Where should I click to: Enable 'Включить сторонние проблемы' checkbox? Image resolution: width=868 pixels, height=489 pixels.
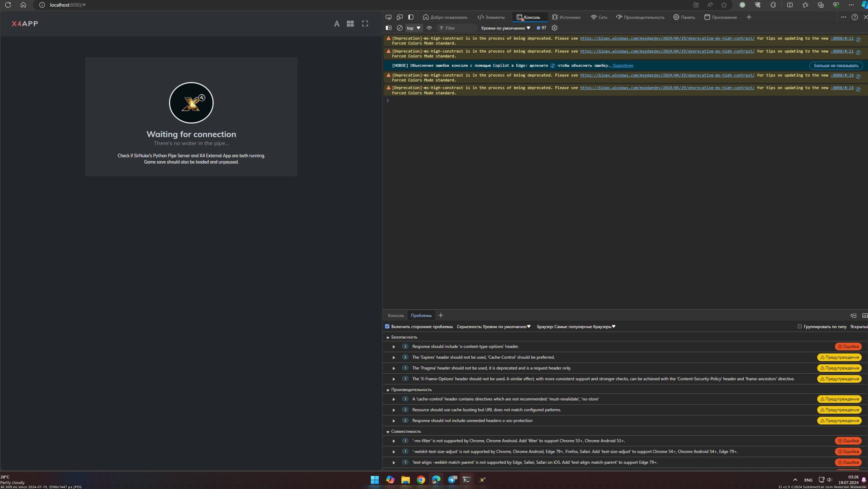(387, 326)
